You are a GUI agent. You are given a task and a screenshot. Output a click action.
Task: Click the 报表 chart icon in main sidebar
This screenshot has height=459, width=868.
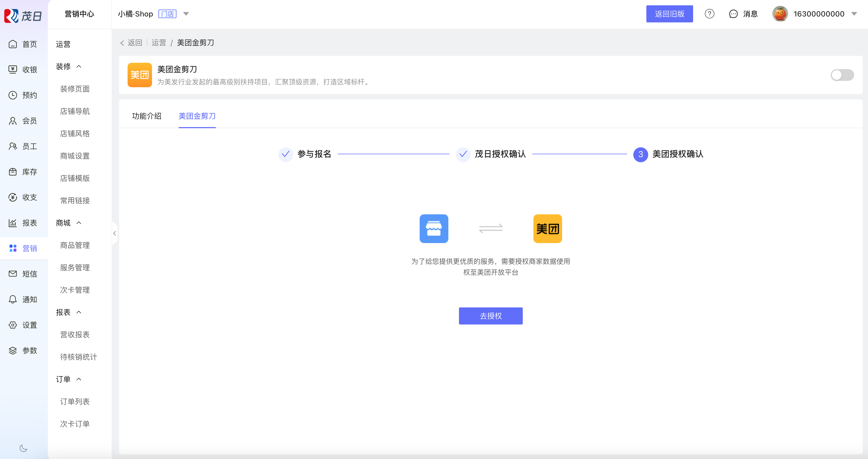(13, 223)
